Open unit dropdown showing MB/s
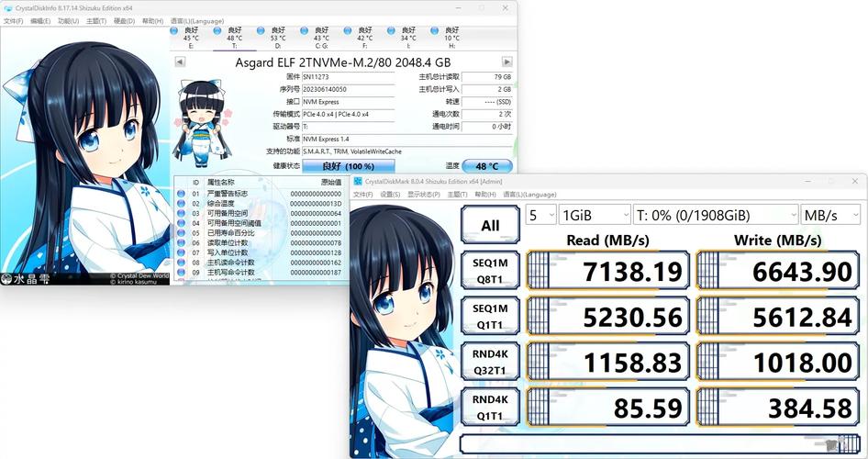Viewport: 868px width, 459px height. click(x=830, y=215)
